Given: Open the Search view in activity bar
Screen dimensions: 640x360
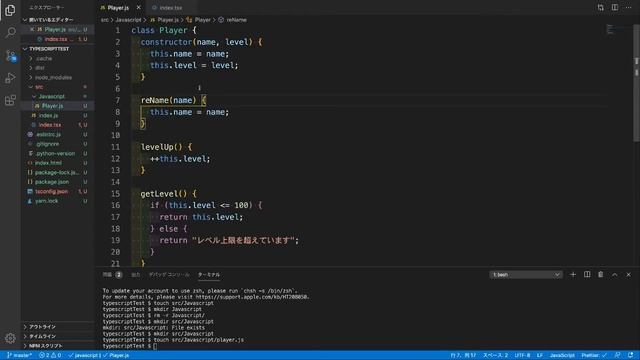Looking at the screenshot, I should [x=10, y=32].
